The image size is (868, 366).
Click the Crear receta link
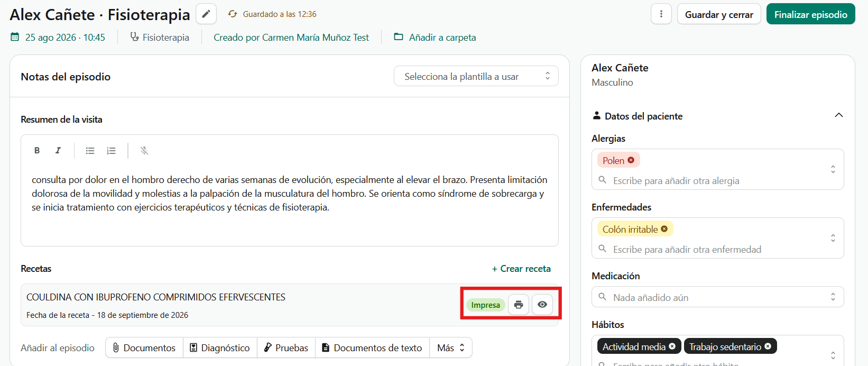tap(521, 269)
